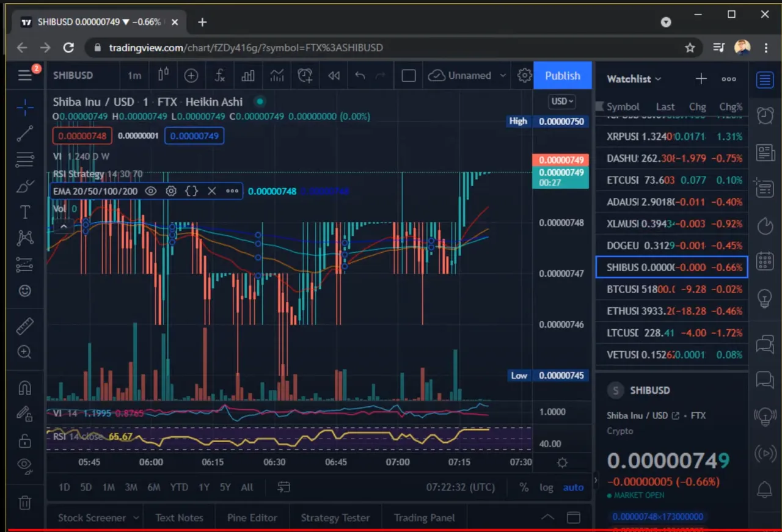Viewport: 782px width, 532px height.
Task: Open the chart time axis settings gear
Action: click(x=562, y=462)
